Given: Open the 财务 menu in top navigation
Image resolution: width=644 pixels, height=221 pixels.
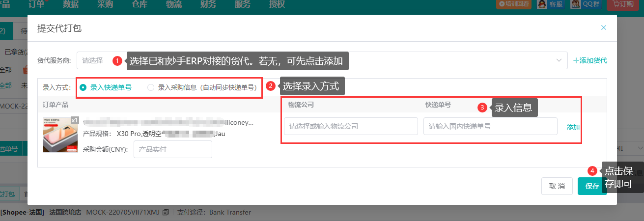Looking at the screenshot, I should [x=208, y=4].
